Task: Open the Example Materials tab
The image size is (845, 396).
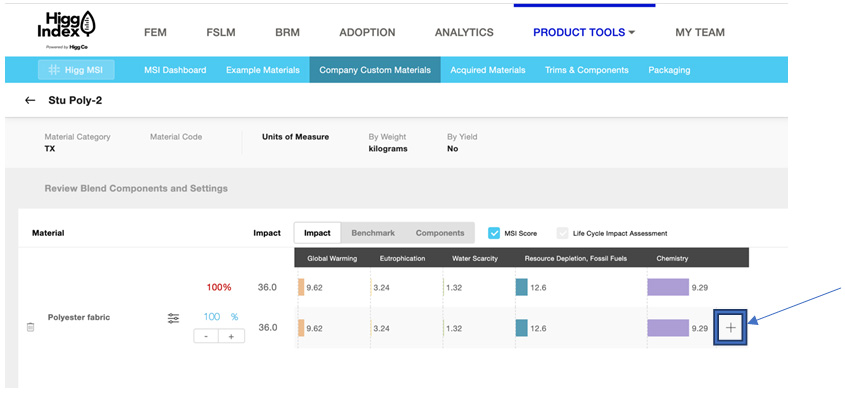Action: pyautogui.click(x=263, y=70)
